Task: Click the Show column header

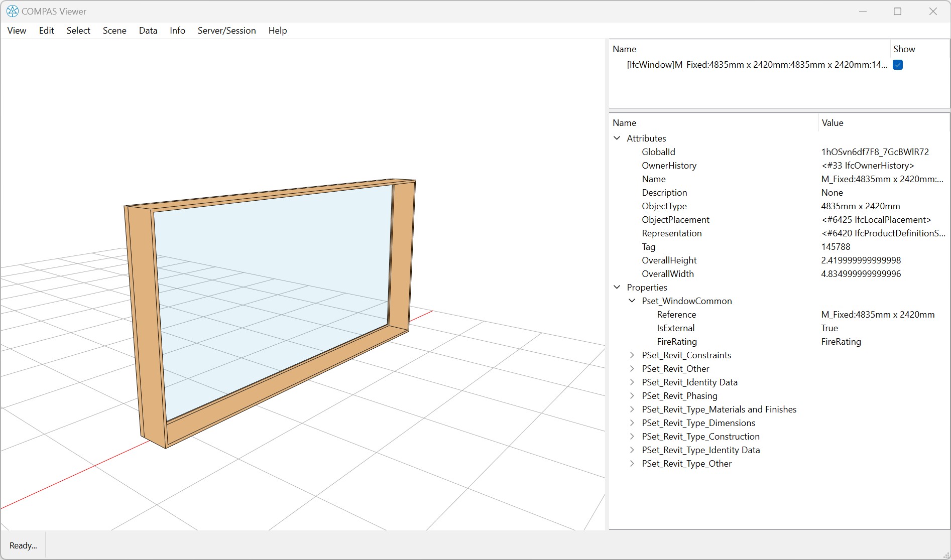Action: (904, 49)
